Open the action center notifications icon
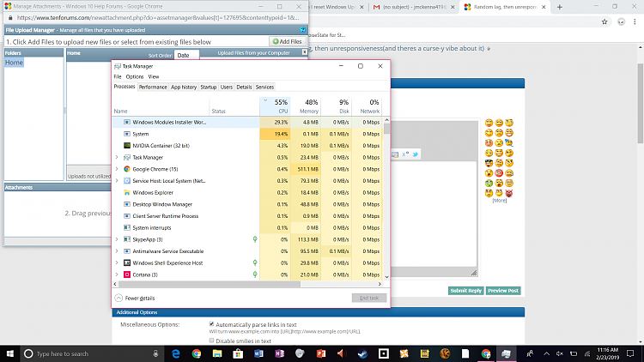The width and height of the screenshot is (644, 362). point(630,353)
